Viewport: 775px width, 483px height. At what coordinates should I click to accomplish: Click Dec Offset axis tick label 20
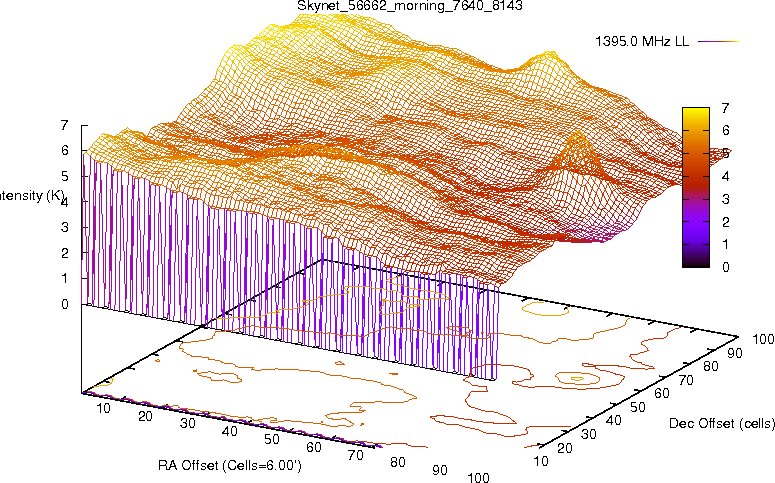565,448
